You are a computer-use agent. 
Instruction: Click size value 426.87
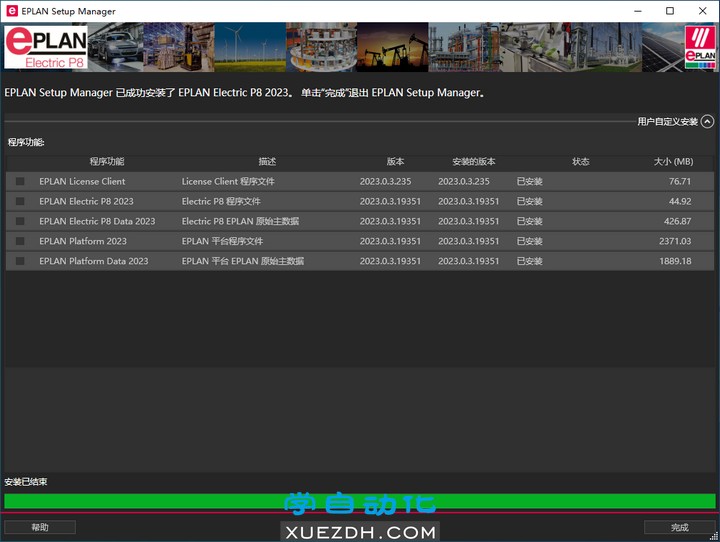[677, 221]
